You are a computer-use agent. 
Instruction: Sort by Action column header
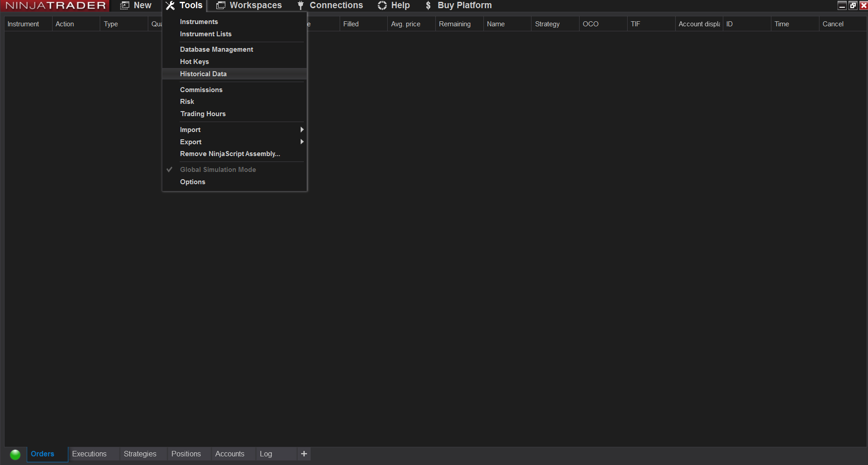(76, 24)
